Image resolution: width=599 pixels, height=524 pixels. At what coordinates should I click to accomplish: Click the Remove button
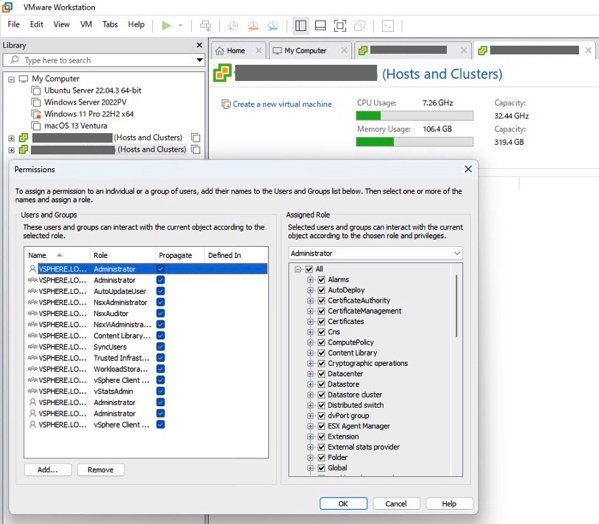(x=101, y=470)
